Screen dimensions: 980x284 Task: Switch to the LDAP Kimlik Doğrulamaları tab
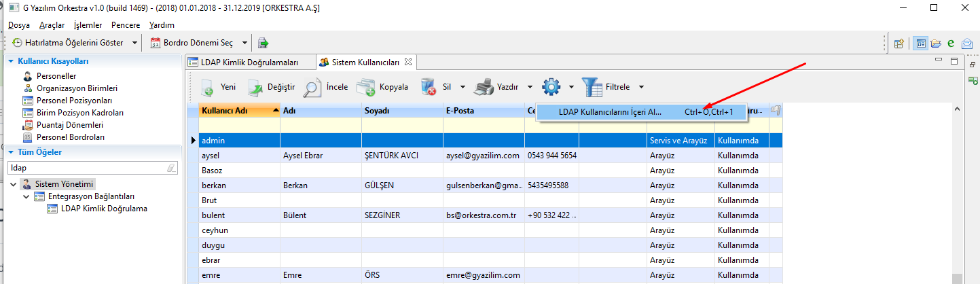pyautogui.click(x=249, y=62)
